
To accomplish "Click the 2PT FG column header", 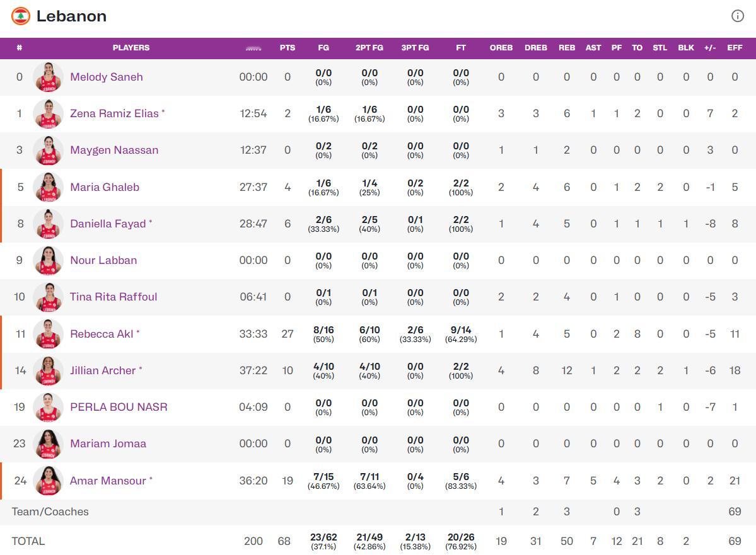I will click(x=369, y=48).
